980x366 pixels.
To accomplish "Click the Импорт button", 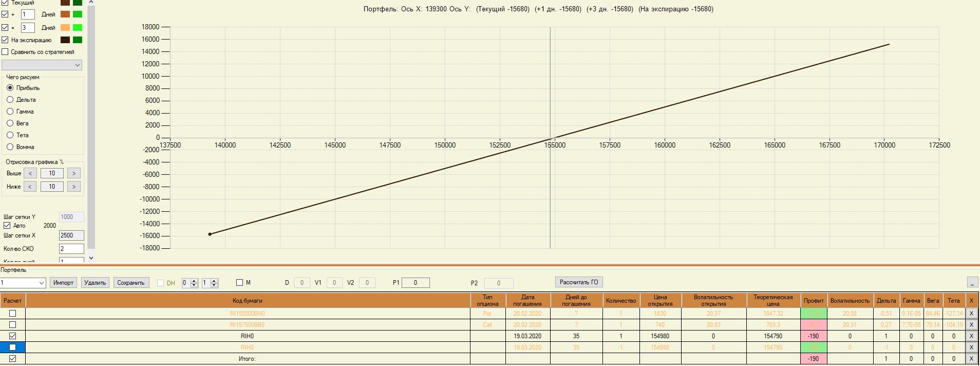I will [x=64, y=283].
